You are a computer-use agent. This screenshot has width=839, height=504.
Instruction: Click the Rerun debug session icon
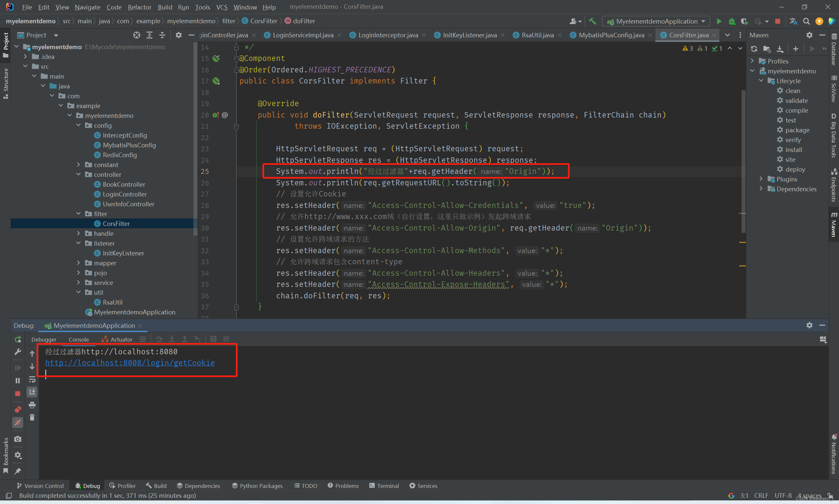click(18, 339)
